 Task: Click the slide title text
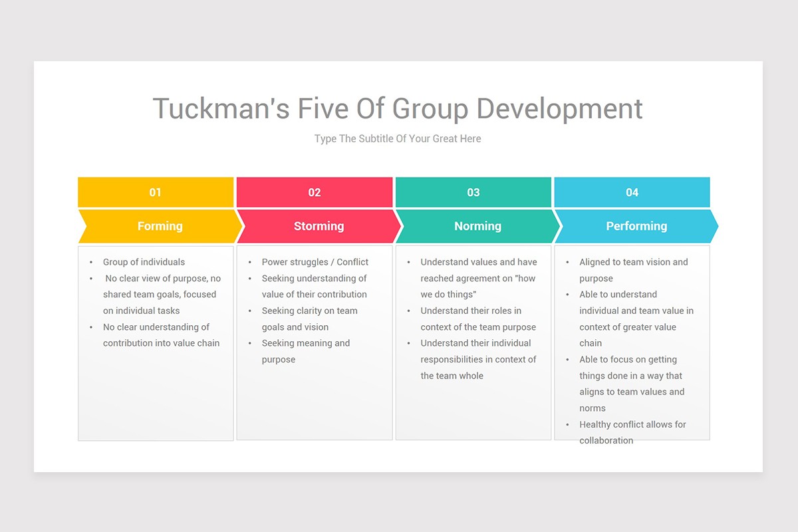(x=398, y=108)
